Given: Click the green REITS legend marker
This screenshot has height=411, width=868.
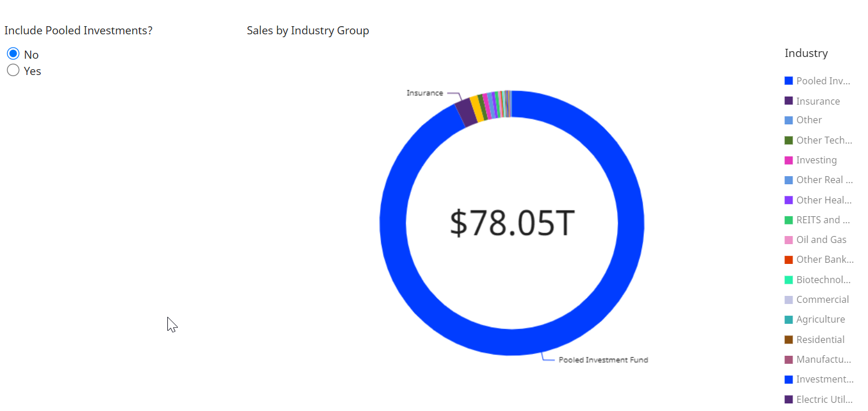Looking at the screenshot, I should point(788,220).
